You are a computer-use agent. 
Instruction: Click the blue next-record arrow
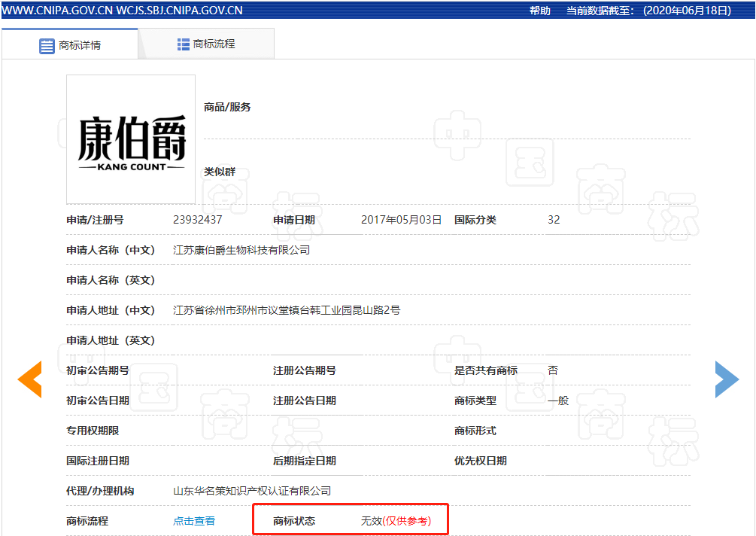pos(726,379)
